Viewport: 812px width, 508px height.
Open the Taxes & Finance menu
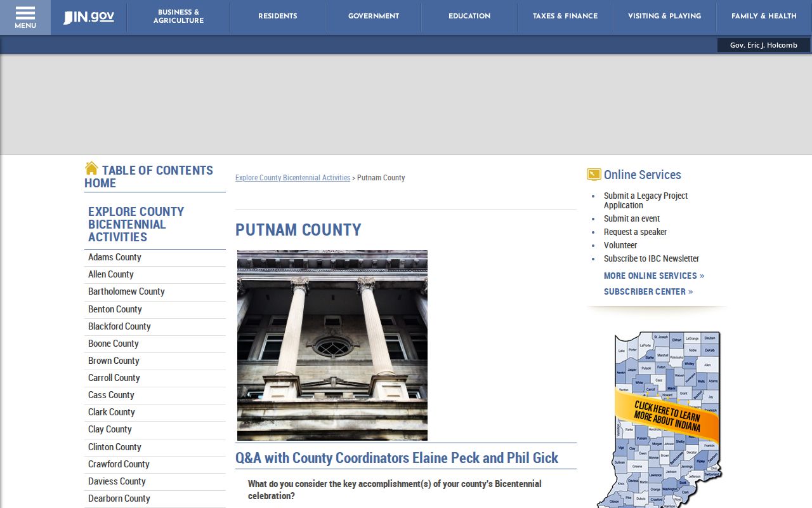(x=565, y=17)
